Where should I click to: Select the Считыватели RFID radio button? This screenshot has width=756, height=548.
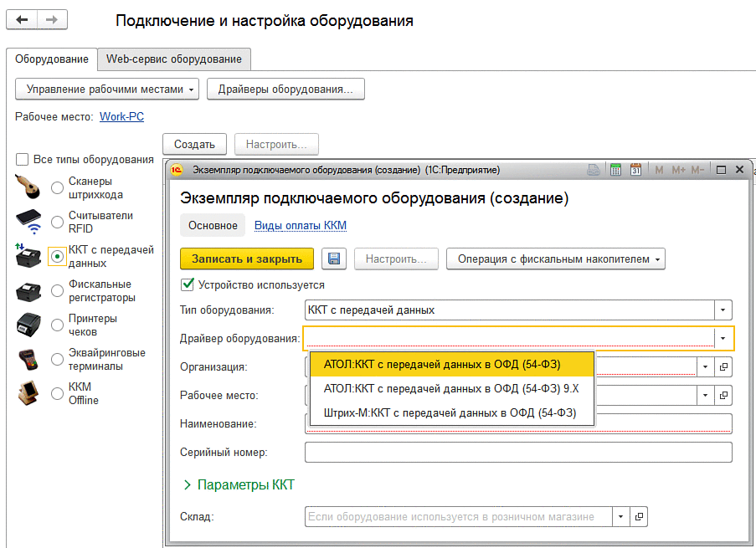(58, 222)
